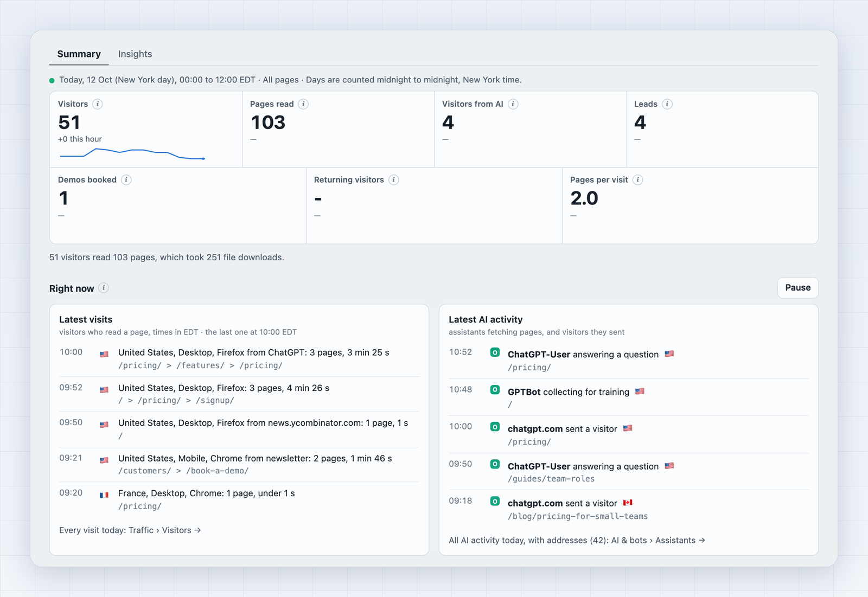Click the /customers/ > /book-a-demo/ path
Image resolution: width=868 pixels, height=597 pixels.
tap(183, 471)
